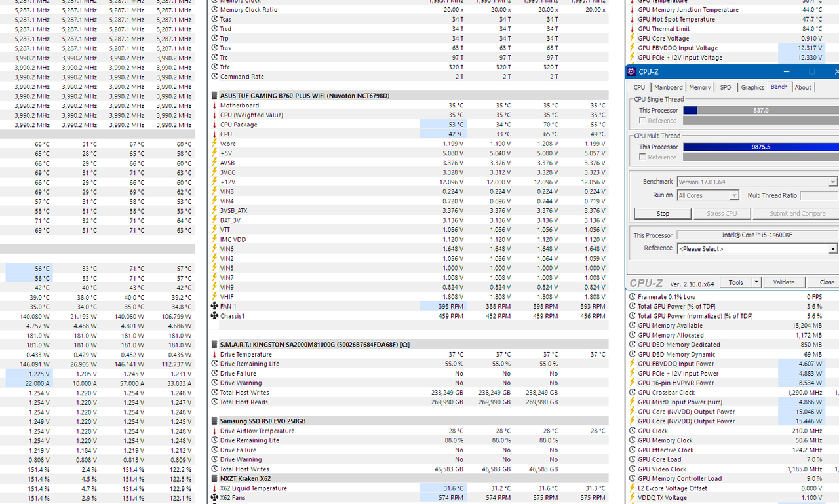This screenshot has height=504, width=839.
Task: Click the lightning icon next to BAT_3V
Action: [x=214, y=220]
